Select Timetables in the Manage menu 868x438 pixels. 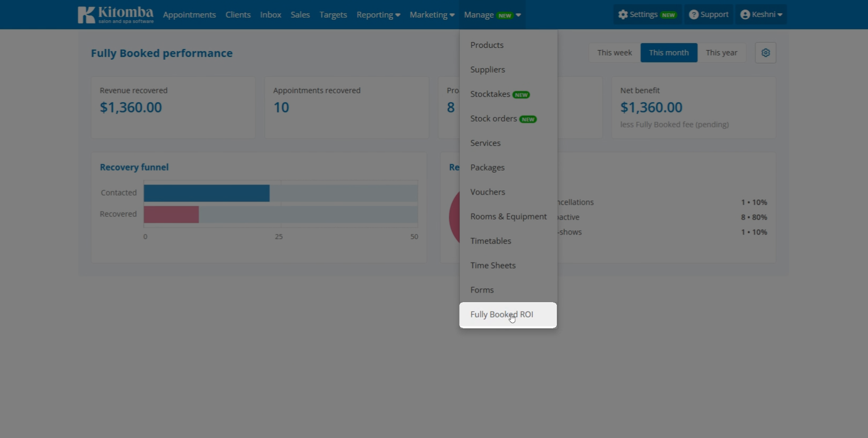pyautogui.click(x=508, y=241)
